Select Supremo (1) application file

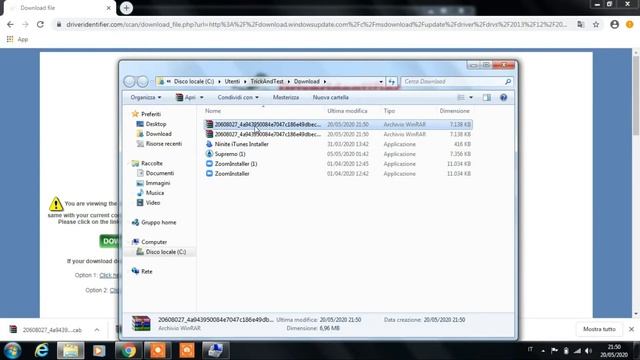coord(230,154)
